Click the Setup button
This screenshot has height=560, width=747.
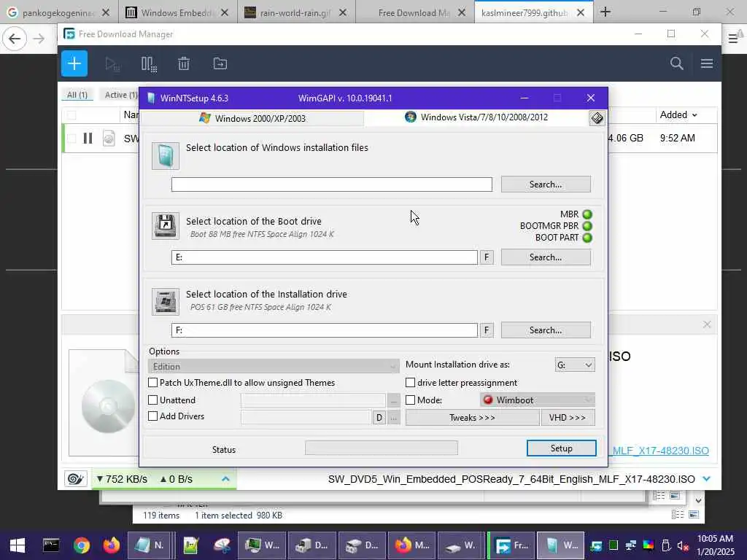pyautogui.click(x=561, y=448)
